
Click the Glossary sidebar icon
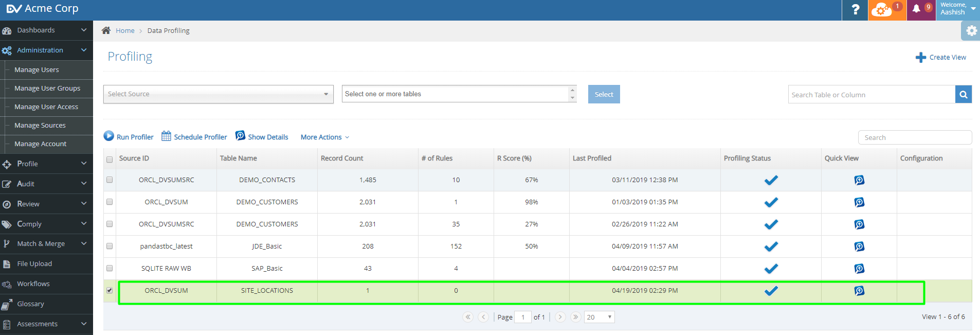[x=7, y=305]
